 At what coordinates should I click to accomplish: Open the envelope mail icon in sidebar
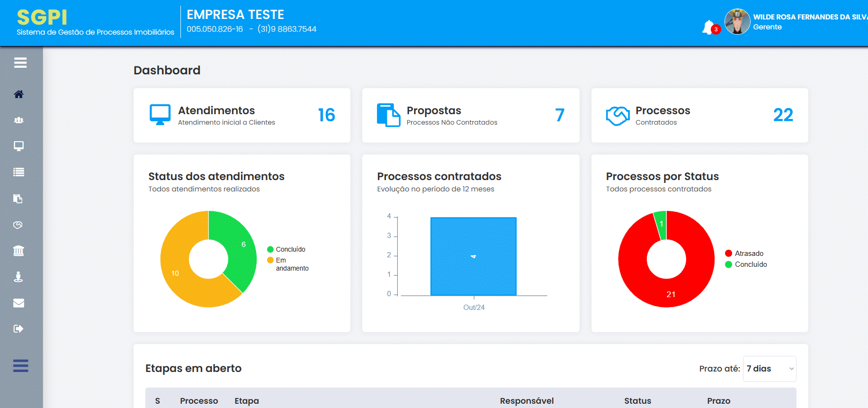click(19, 303)
